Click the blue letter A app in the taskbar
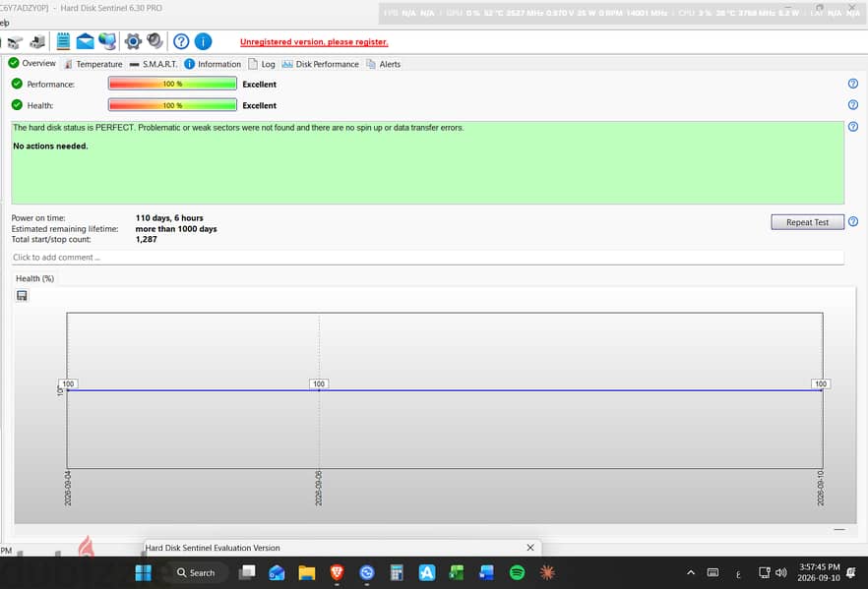Viewport: 868px width, 589px height. (427, 573)
